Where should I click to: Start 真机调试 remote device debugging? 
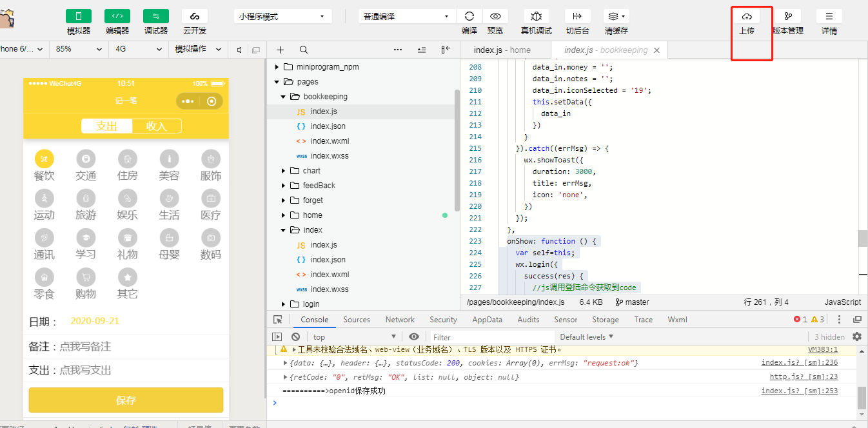[x=537, y=16]
